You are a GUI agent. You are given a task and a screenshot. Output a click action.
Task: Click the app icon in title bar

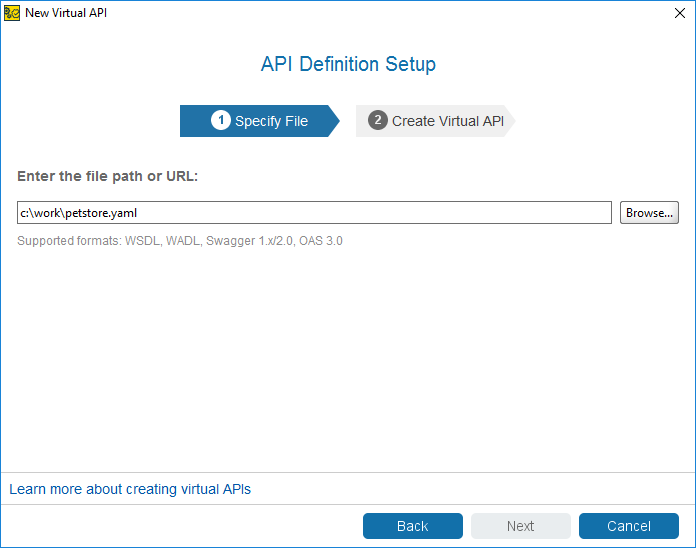[12, 13]
